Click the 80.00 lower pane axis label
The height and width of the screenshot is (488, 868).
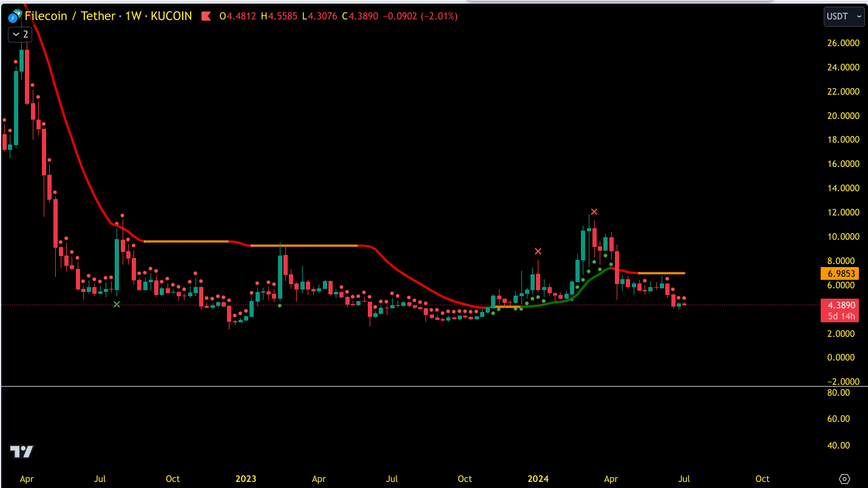pos(838,393)
